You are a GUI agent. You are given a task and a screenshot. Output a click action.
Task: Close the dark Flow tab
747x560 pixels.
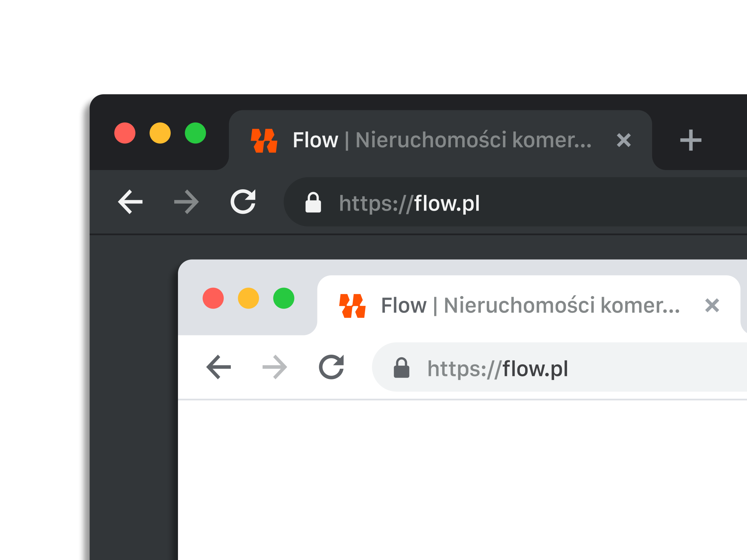tap(623, 140)
